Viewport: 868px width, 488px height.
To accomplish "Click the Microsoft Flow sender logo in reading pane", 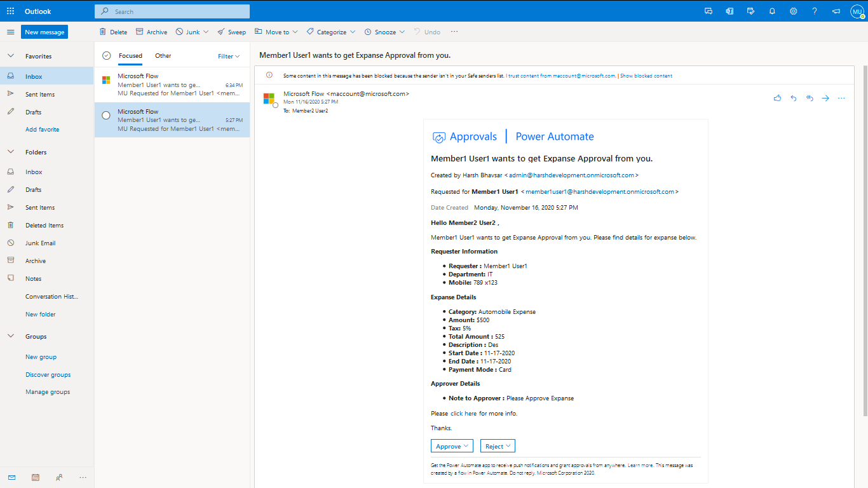I will (269, 98).
